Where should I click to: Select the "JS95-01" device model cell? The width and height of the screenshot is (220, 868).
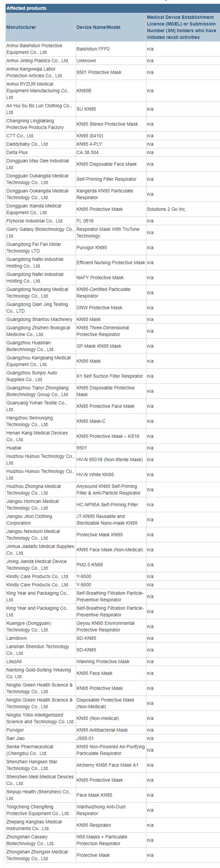point(85,738)
